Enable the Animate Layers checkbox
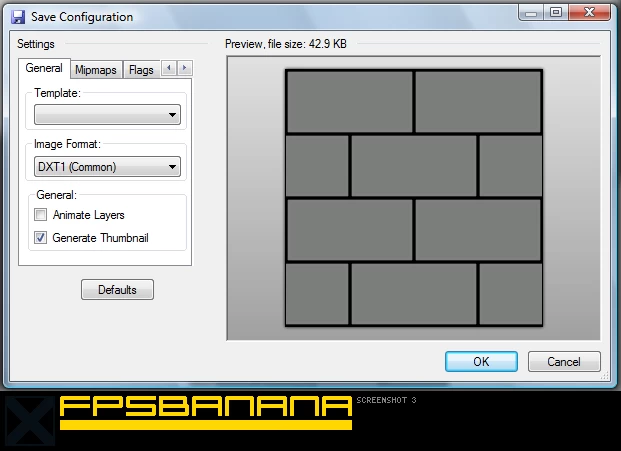Viewport: 621px width, 451px height. coord(41,215)
